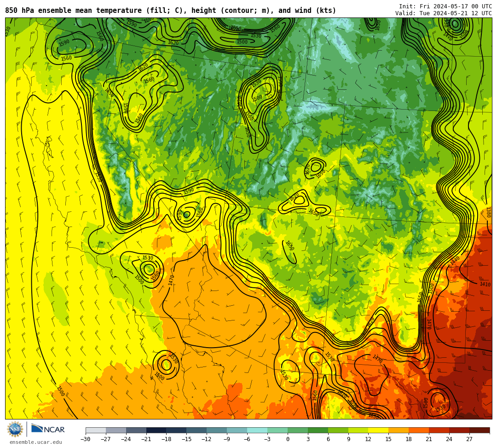Click the -21 colorbar label

146,439
